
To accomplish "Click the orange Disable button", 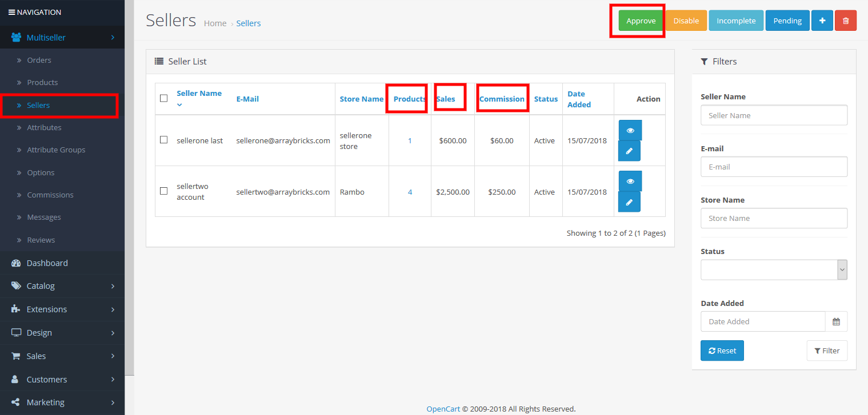I will (x=686, y=21).
